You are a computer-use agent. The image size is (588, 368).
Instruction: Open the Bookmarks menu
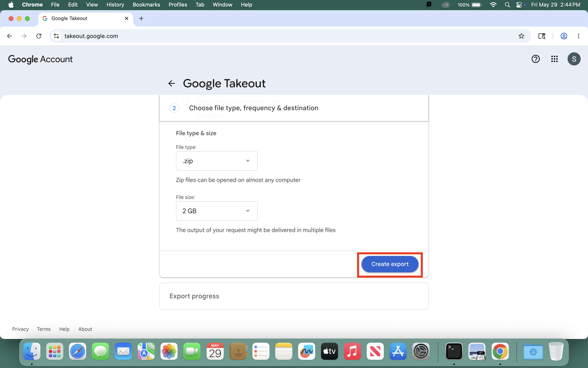pos(146,5)
